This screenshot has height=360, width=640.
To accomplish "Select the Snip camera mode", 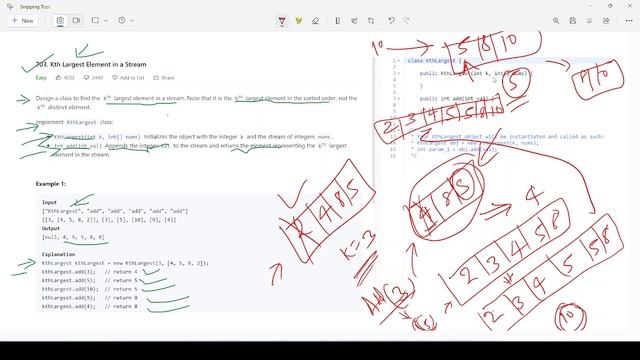I will (x=60, y=20).
